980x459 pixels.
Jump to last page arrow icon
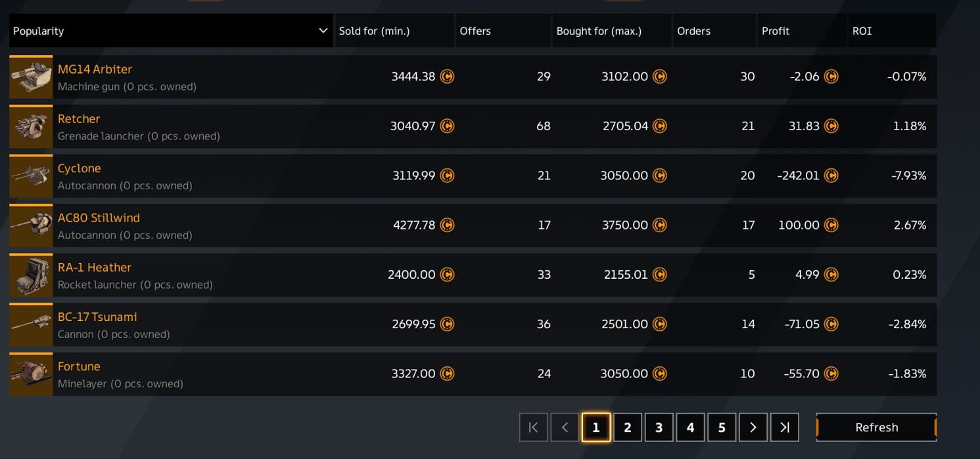(785, 427)
